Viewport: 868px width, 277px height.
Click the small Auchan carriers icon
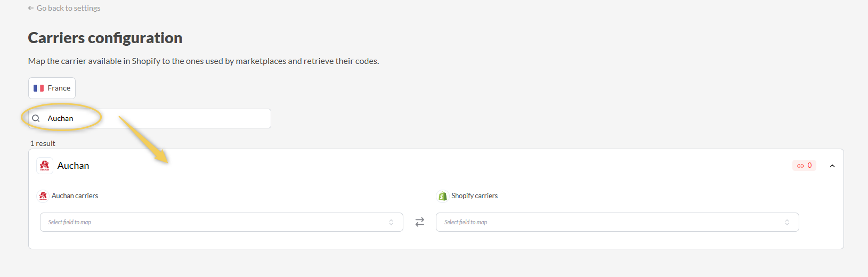(43, 196)
